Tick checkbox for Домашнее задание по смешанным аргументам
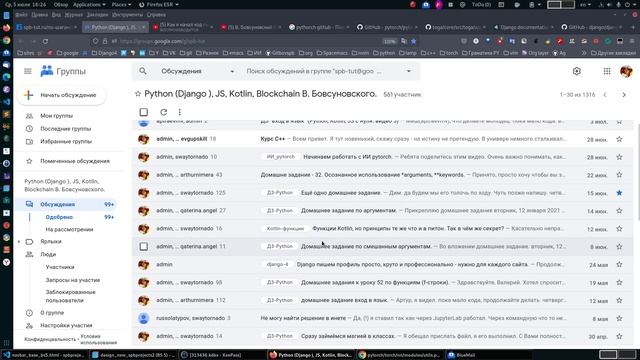This screenshot has width=640, height=360. coord(144,247)
